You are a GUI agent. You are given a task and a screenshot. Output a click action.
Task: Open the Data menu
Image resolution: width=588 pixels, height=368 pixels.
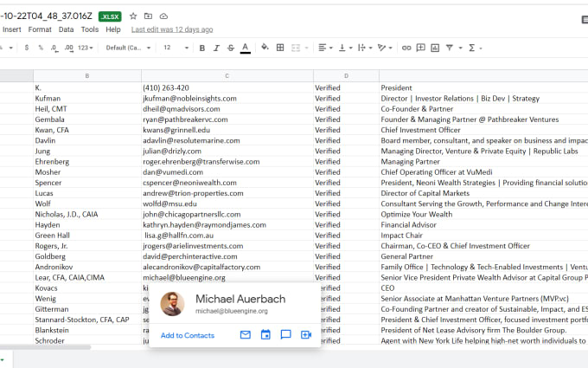pyautogui.click(x=66, y=29)
